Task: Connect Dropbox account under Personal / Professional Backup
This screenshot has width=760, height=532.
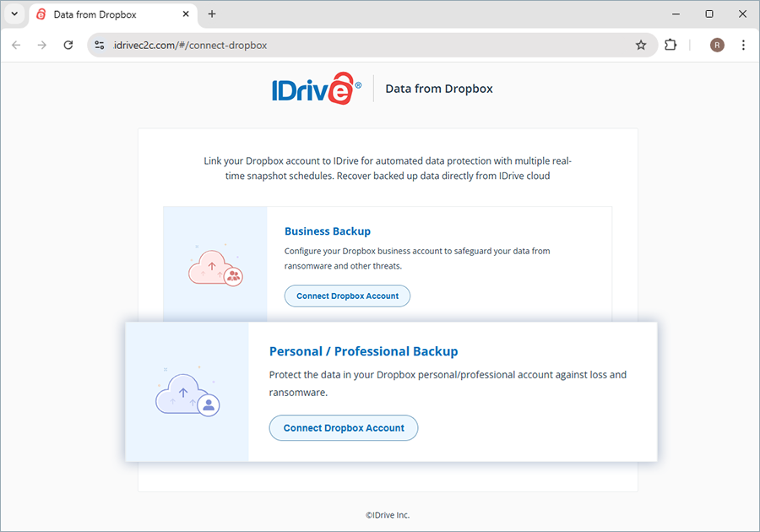Action: point(344,428)
